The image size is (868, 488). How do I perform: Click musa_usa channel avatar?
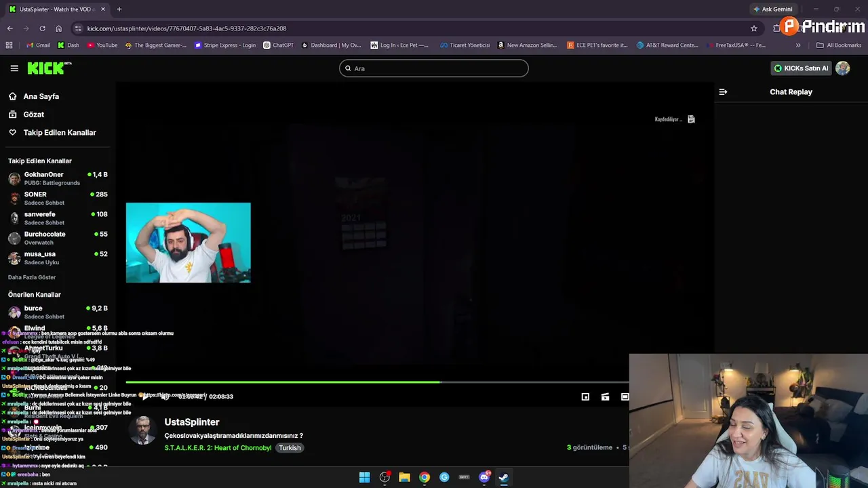point(14,258)
